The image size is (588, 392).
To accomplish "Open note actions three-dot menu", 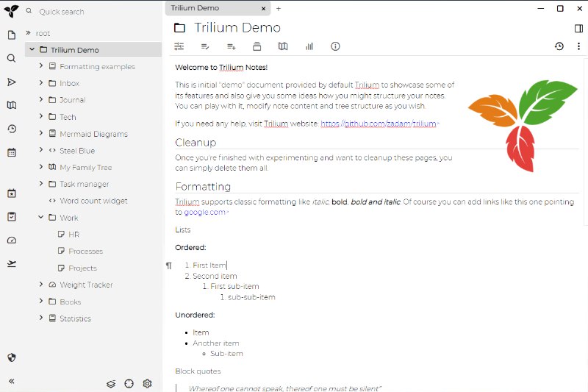I will tap(578, 46).
